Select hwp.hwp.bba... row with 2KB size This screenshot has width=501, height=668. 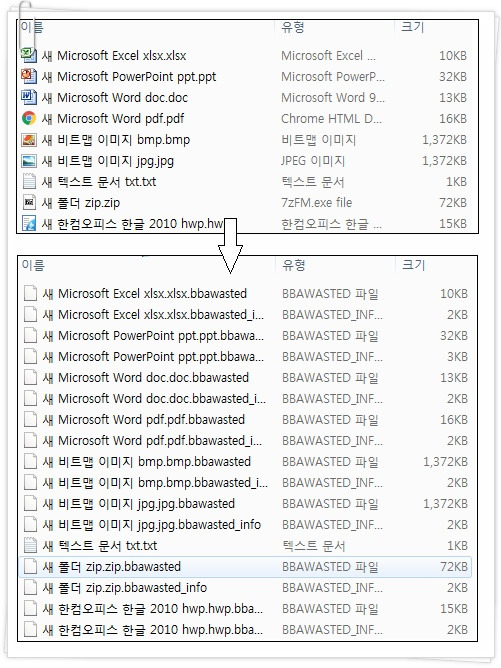tap(247, 630)
